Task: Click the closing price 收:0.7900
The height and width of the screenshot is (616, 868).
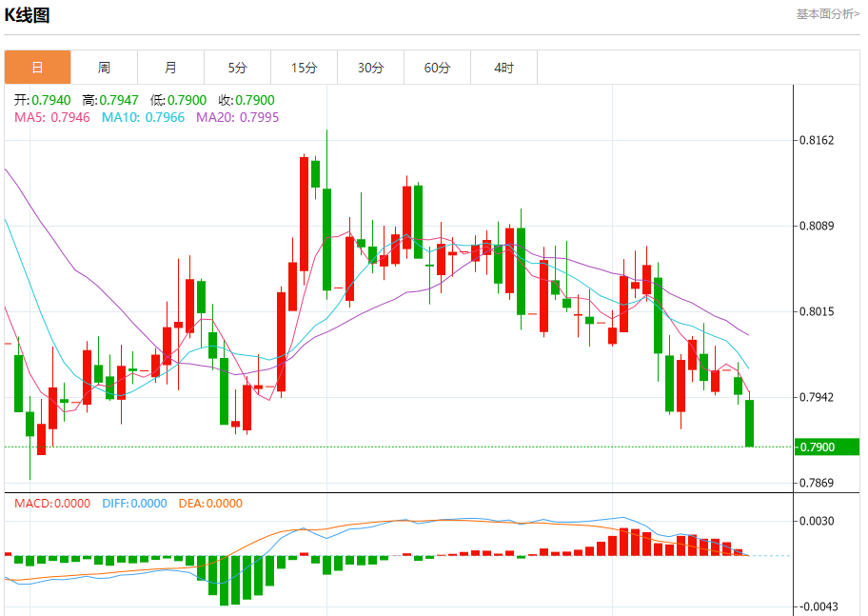Action: pyautogui.click(x=247, y=100)
